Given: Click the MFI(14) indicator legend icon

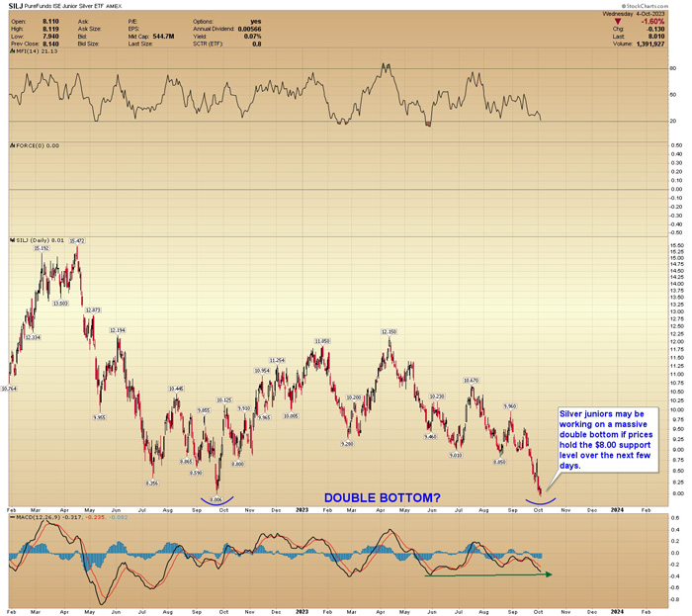Looking at the screenshot, I should pos(12,51).
